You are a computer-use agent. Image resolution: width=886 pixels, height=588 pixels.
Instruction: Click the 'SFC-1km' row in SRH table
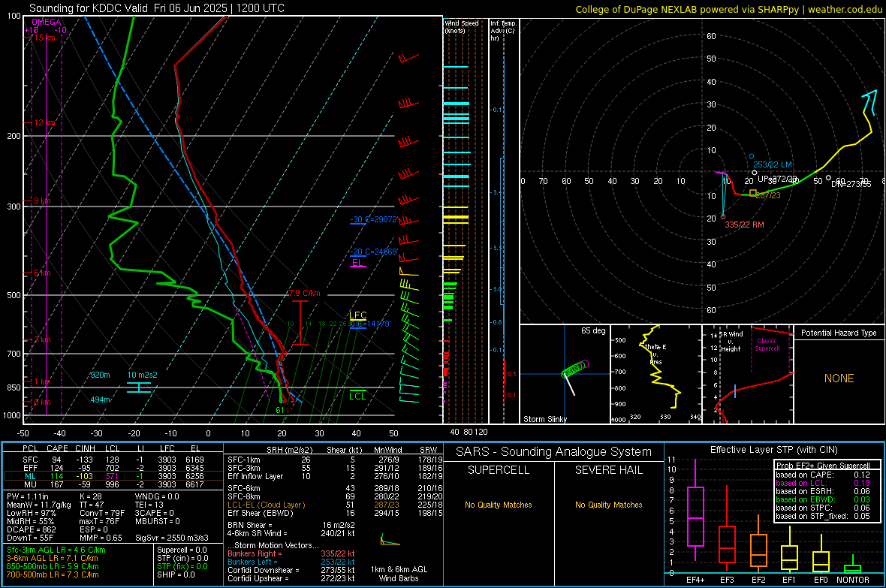pos(335,460)
